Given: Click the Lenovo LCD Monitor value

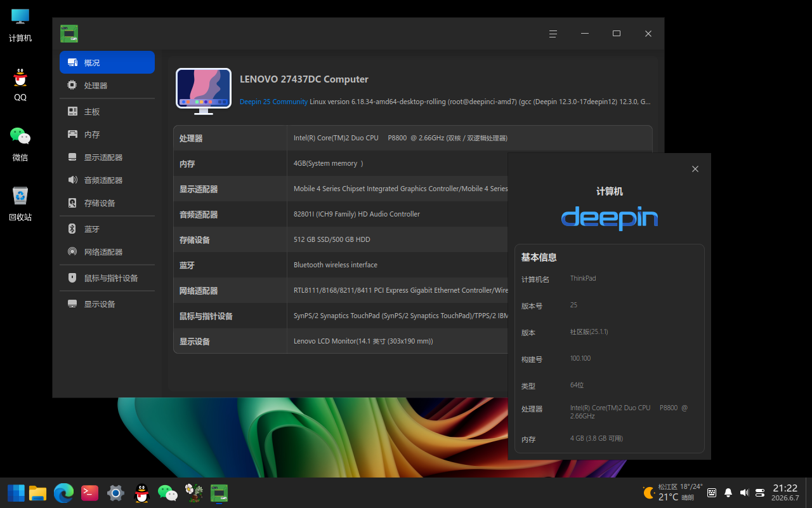Looking at the screenshot, I should [x=363, y=341].
